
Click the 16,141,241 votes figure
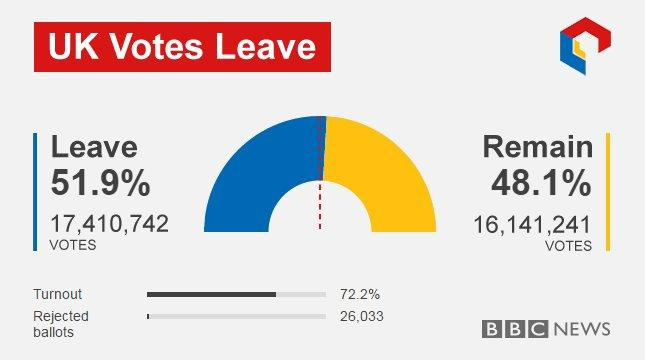point(532,225)
